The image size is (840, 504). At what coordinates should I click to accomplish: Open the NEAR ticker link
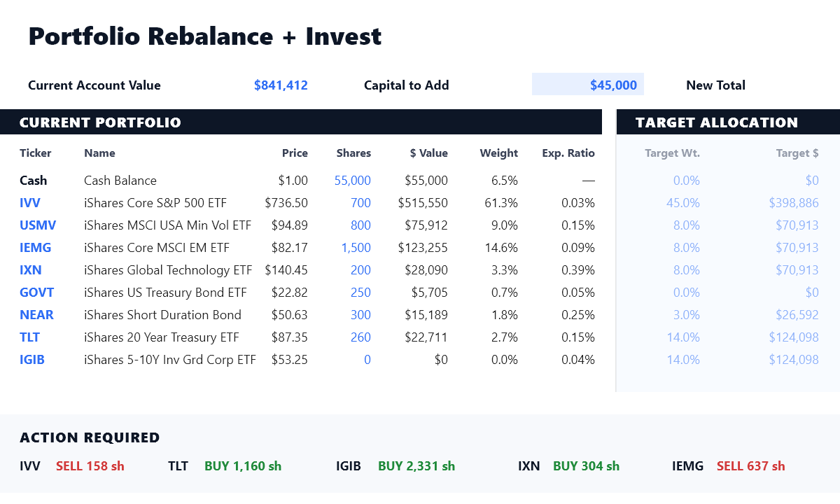click(x=37, y=315)
